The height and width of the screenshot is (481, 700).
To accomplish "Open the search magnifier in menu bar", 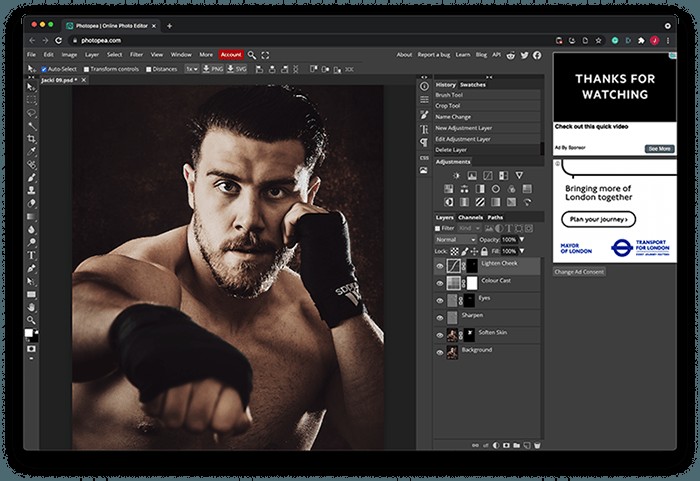I will (x=252, y=55).
